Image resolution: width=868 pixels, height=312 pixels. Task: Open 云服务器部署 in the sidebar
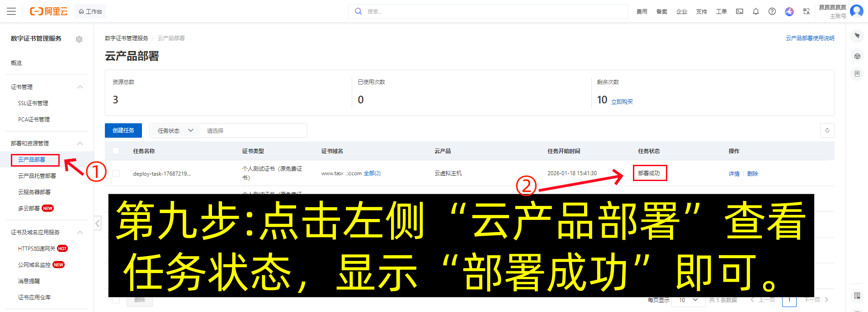point(34,192)
